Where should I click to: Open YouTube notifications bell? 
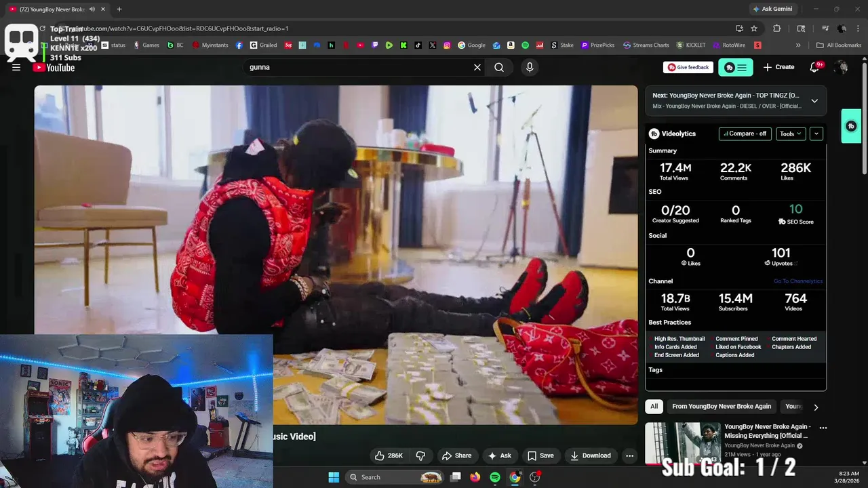click(x=816, y=67)
